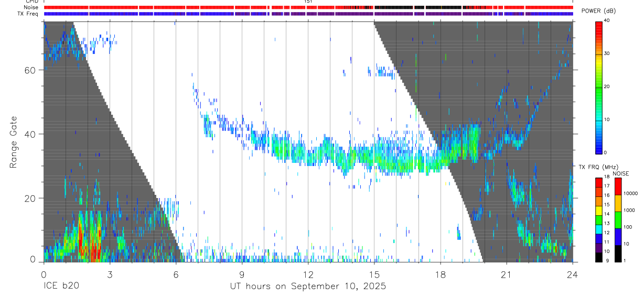Click the 13 label on TX frequency scale
This screenshot has height=297, width=644.
coord(607,224)
